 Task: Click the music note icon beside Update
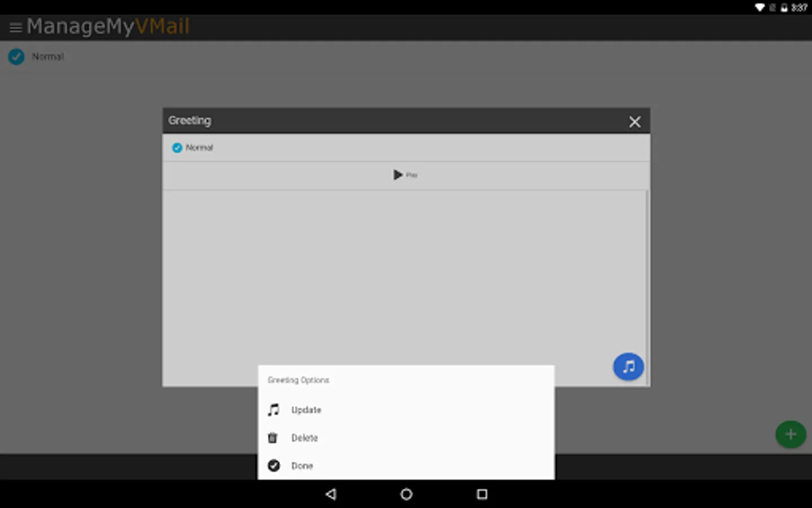coord(273,410)
